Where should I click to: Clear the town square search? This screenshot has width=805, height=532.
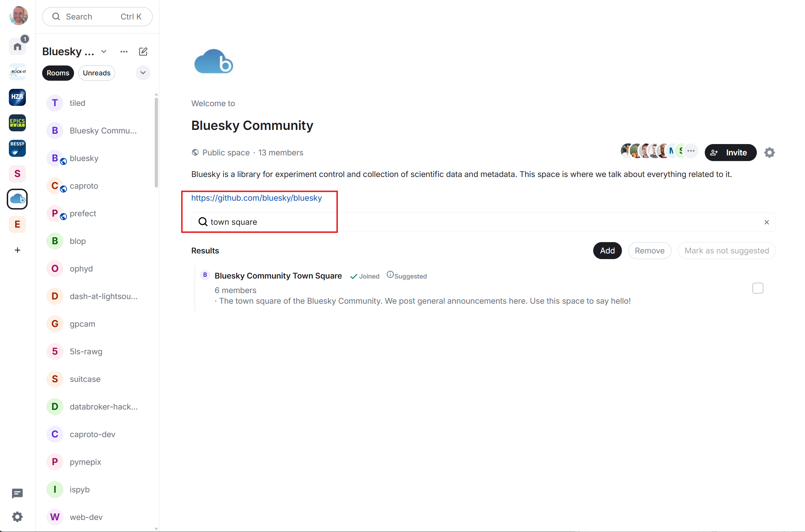767,222
